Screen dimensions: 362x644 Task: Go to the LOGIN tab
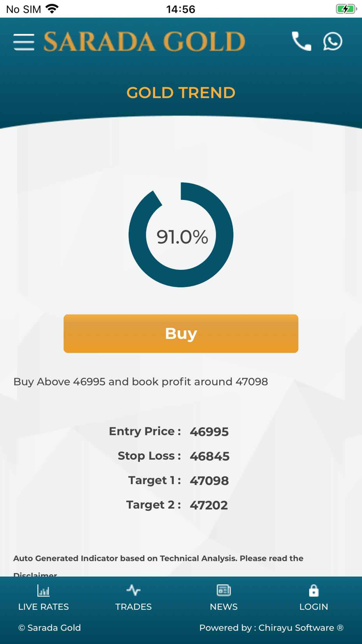point(313,607)
